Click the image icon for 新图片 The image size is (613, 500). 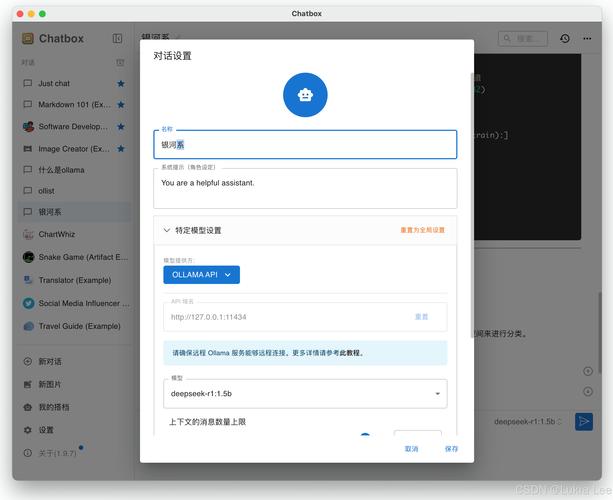pyautogui.click(x=28, y=384)
